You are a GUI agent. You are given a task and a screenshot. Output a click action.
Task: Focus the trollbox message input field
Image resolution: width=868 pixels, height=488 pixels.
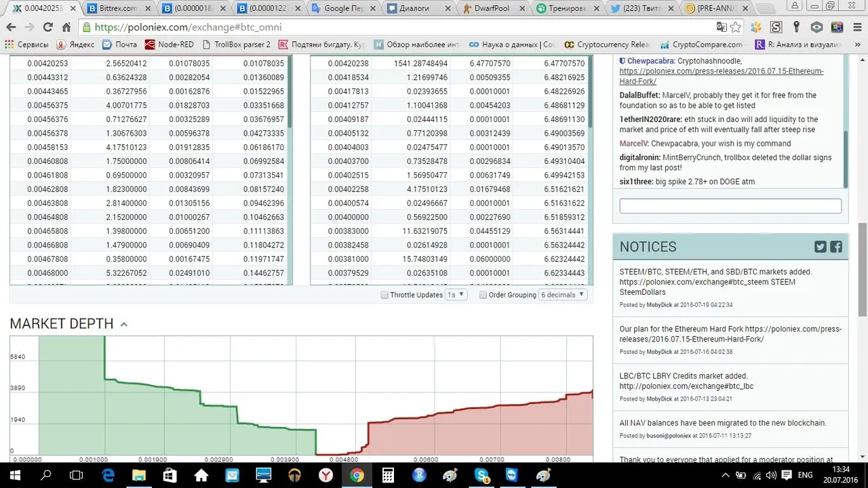pyautogui.click(x=730, y=206)
